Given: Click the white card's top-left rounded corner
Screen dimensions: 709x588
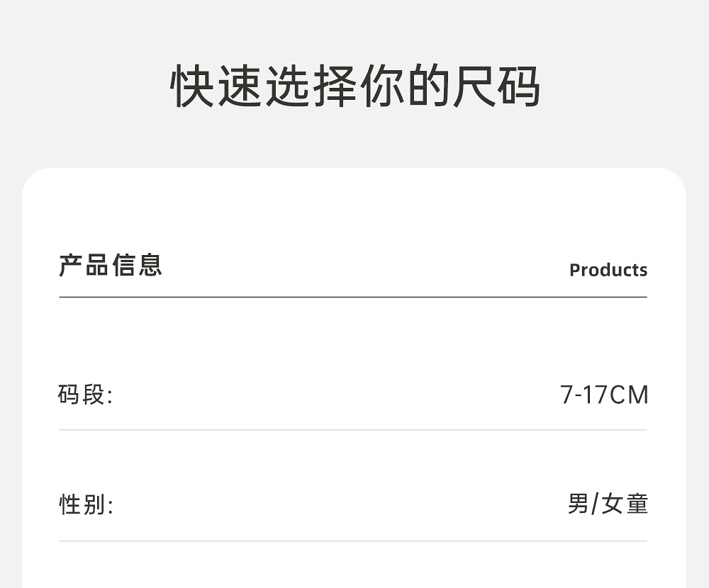Looking at the screenshot, I should [35, 181].
